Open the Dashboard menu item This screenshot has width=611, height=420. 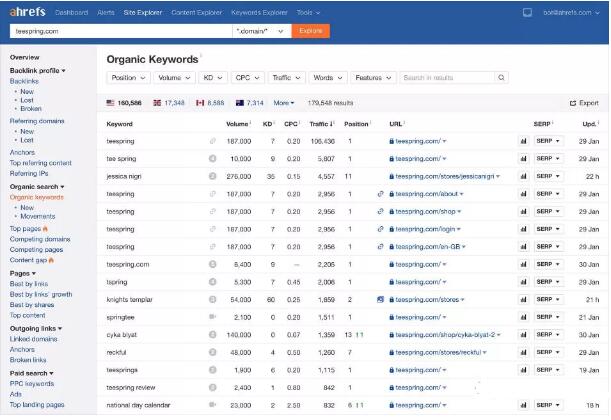[x=71, y=12]
